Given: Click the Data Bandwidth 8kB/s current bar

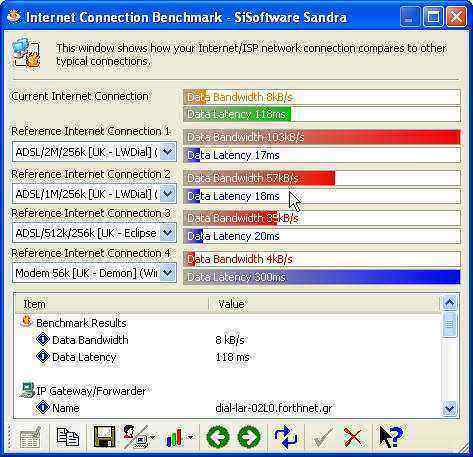Looking at the screenshot, I should (322, 97).
